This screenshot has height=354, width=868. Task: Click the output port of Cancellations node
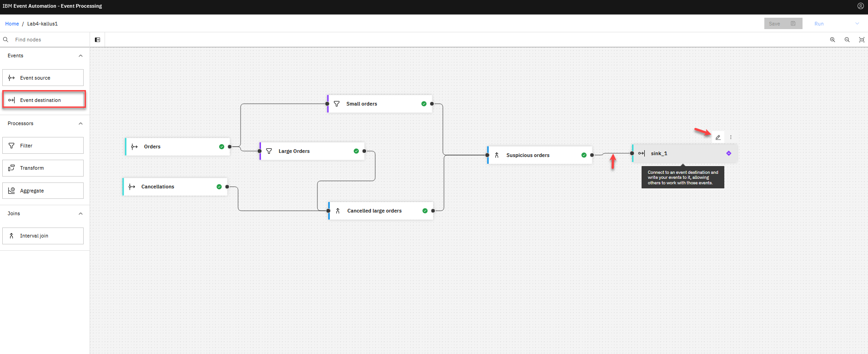[x=227, y=187]
